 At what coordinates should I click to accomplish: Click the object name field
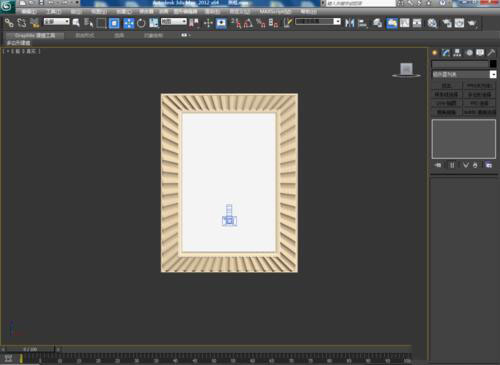(x=460, y=64)
